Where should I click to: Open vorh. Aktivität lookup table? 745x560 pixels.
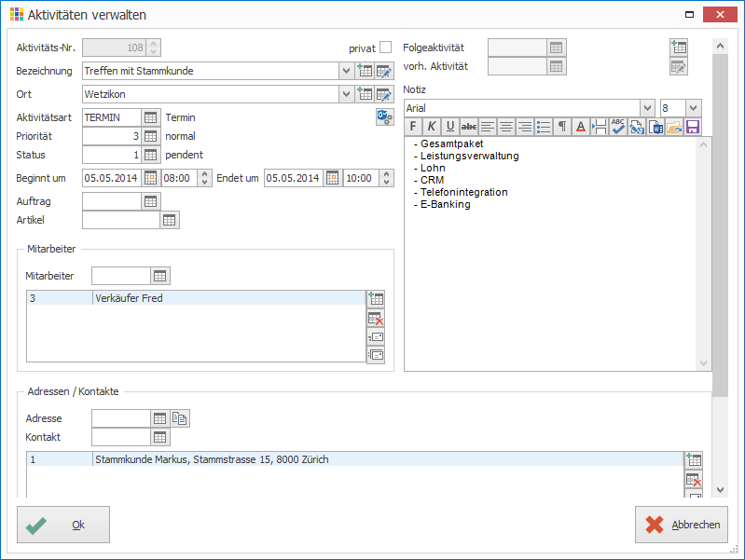click(x=557, y=66)
